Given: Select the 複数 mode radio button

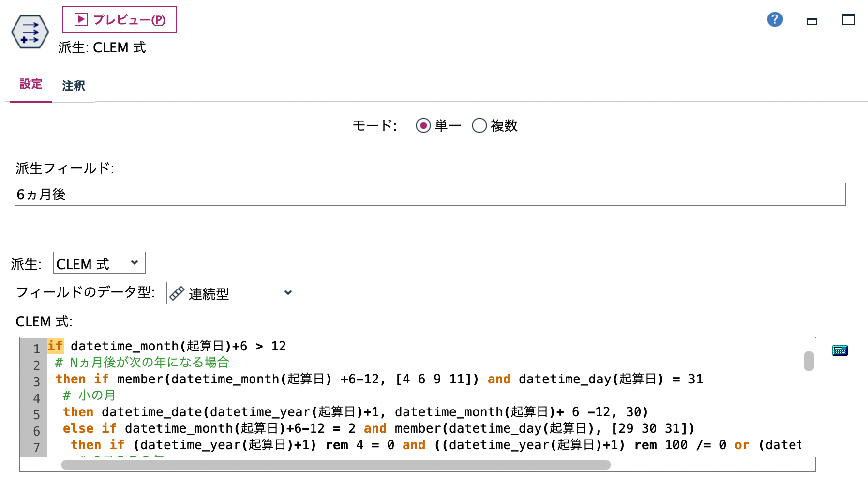Looking at the screenshot, I should coord(479,125).
